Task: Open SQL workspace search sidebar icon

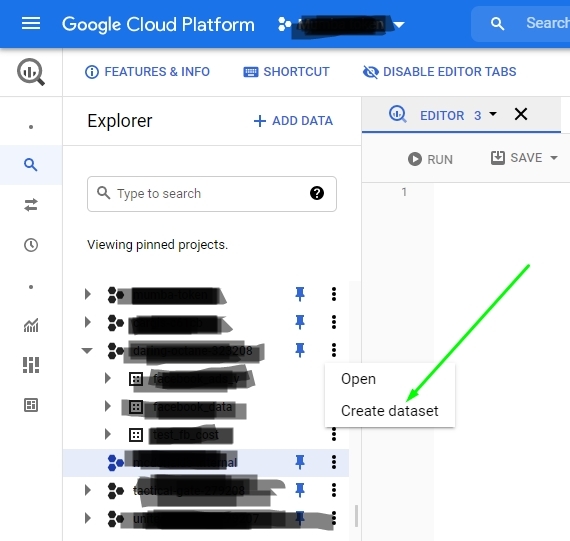Action: click(31, 165)
